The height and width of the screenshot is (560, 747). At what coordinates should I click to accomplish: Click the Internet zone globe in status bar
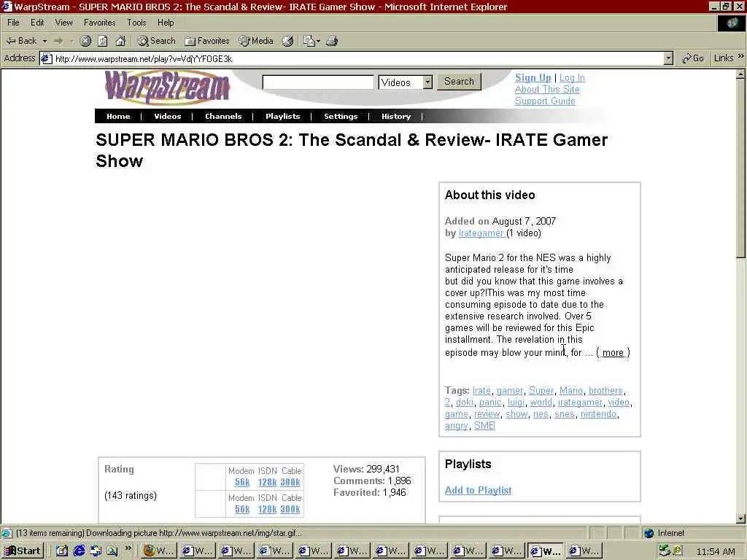tap(649, 533)
